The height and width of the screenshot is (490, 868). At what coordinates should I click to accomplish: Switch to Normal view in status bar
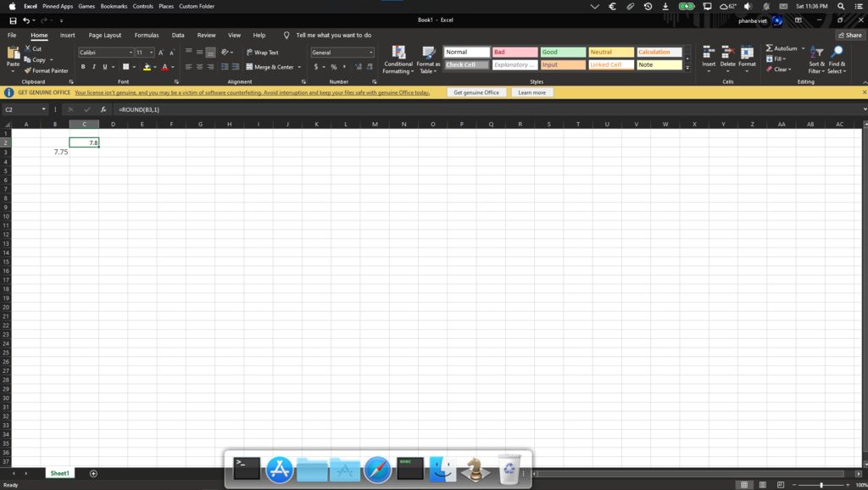pos(744,485)
